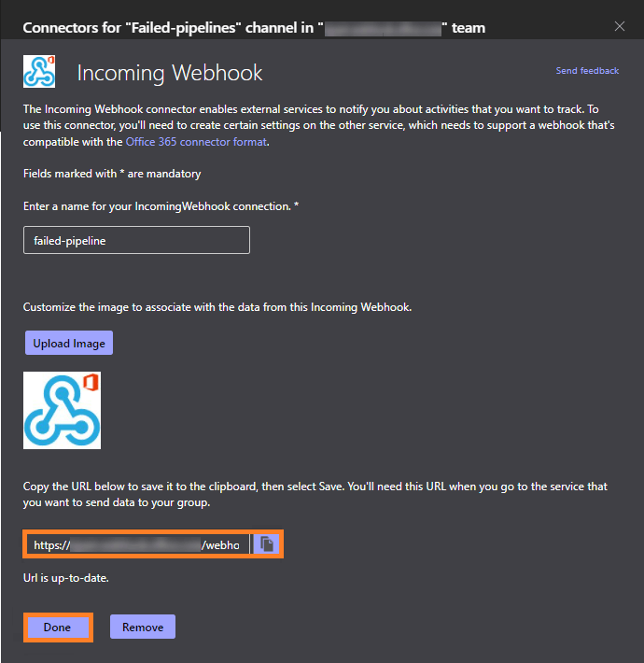Remove the webhook with the Remove button
The image size is (644, 663).
coord(142,628)
